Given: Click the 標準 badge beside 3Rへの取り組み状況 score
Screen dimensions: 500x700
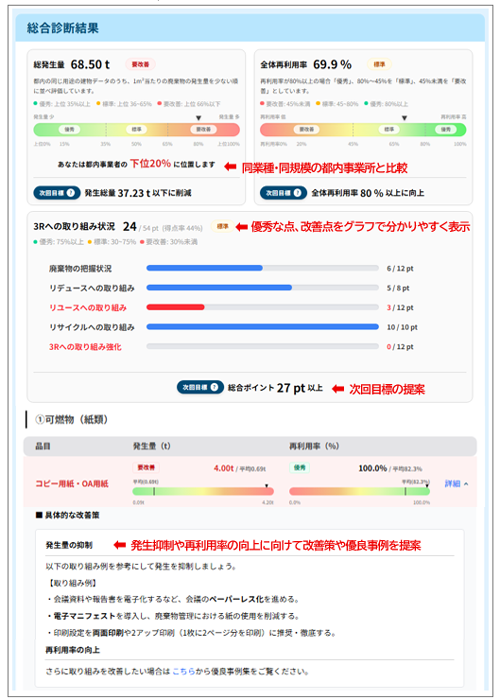Looking at the screenshot, I should click(222, 226).
